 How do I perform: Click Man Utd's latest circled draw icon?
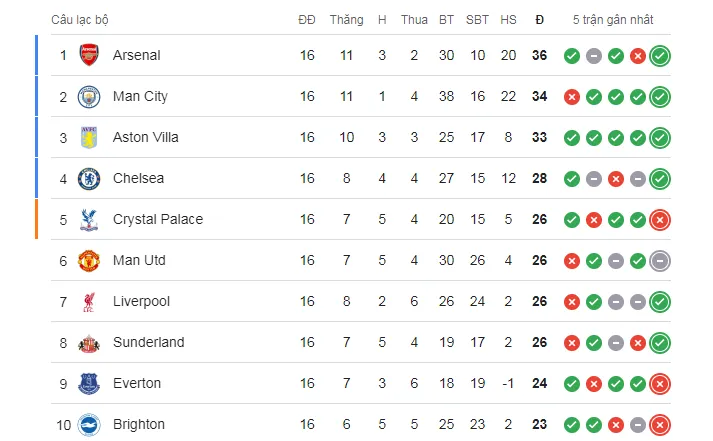[659, 260]
